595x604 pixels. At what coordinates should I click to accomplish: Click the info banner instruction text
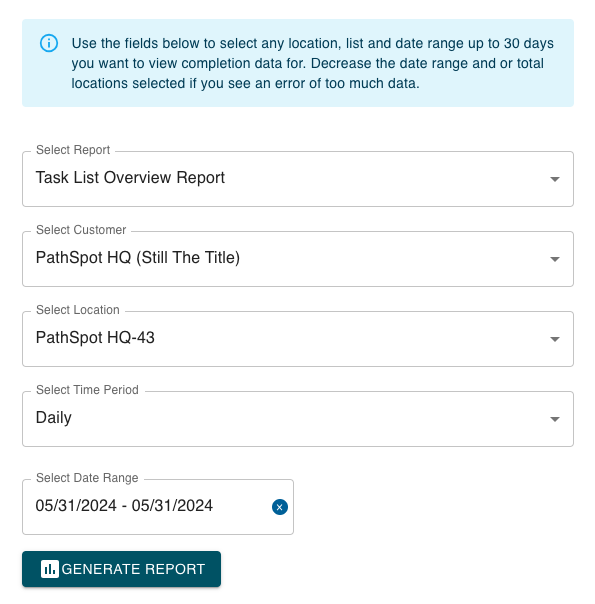312,63
